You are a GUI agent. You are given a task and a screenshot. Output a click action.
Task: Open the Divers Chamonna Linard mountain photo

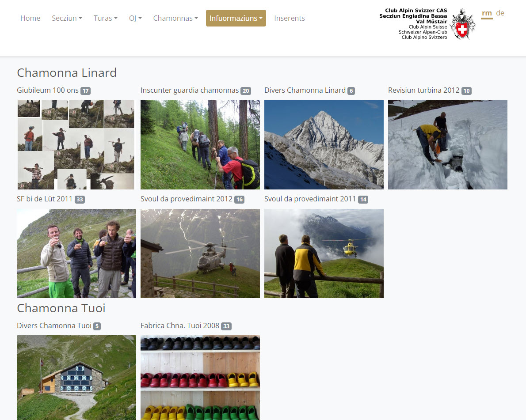(x=324, y=144)
